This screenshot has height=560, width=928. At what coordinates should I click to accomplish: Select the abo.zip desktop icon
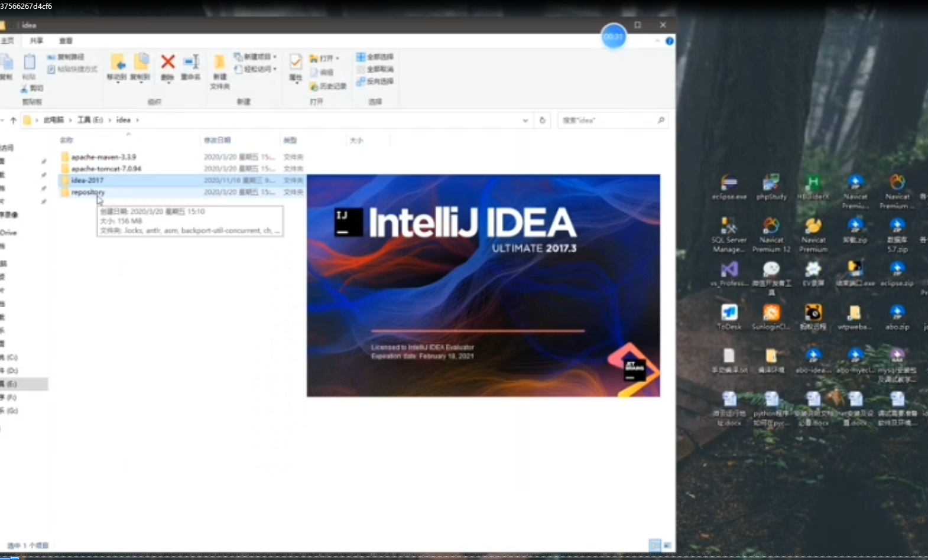tap(897, 317)
